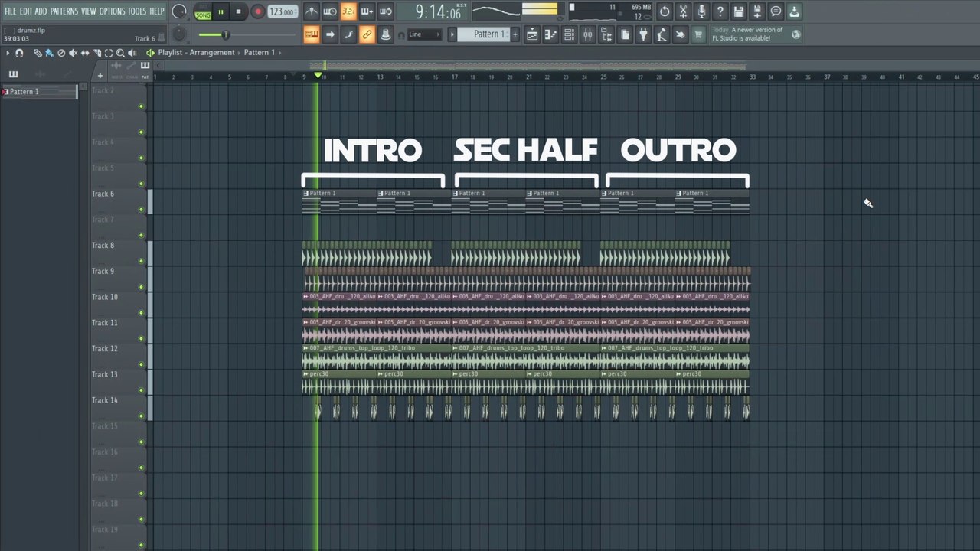Select the Slip tool
The width and height of the screenshot is (980, 551).
[85, 53]
